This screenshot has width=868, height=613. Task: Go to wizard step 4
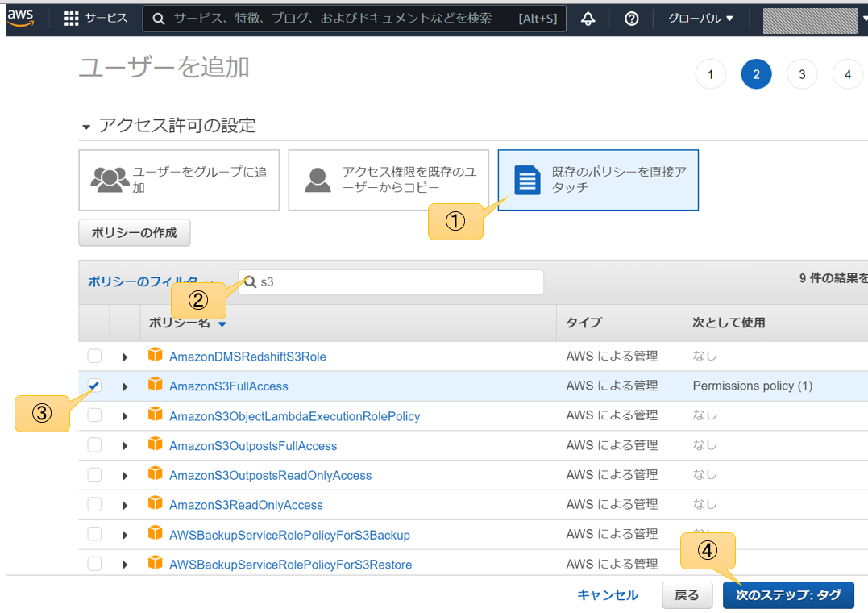point(848,74)
